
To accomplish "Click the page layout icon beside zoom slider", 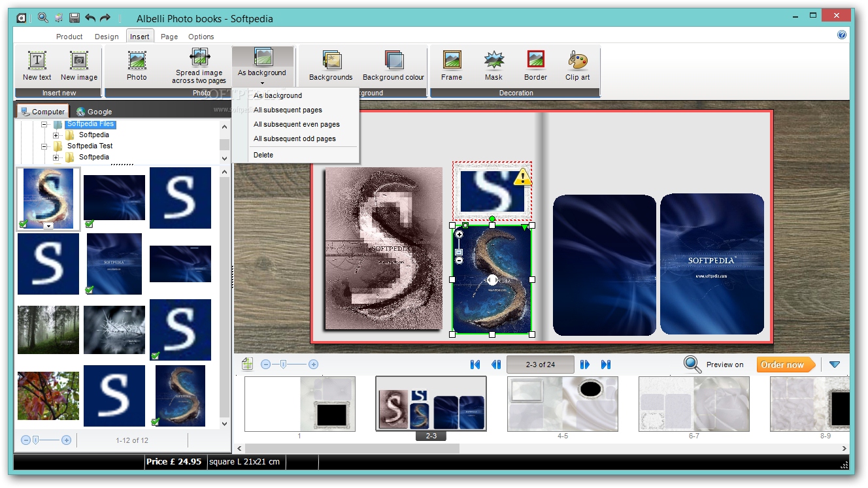I will (247, 364).
